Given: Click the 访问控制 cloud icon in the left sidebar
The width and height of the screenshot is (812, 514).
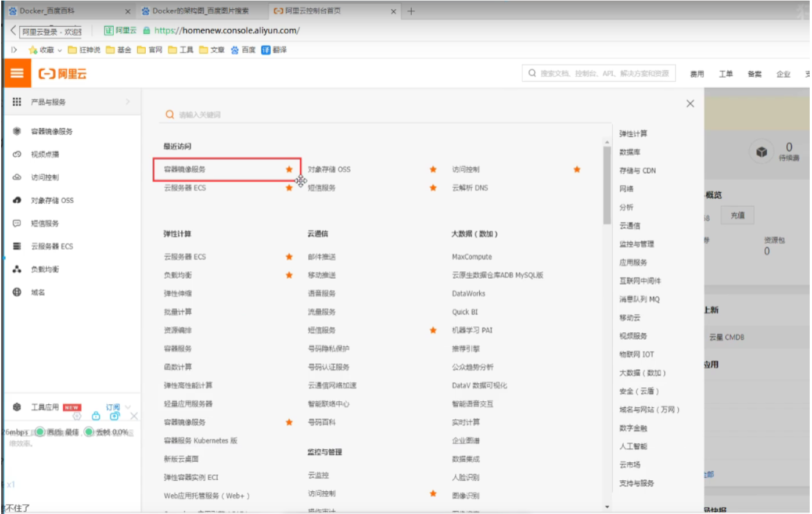Looking at the screenshot, I should click(17, 177).
